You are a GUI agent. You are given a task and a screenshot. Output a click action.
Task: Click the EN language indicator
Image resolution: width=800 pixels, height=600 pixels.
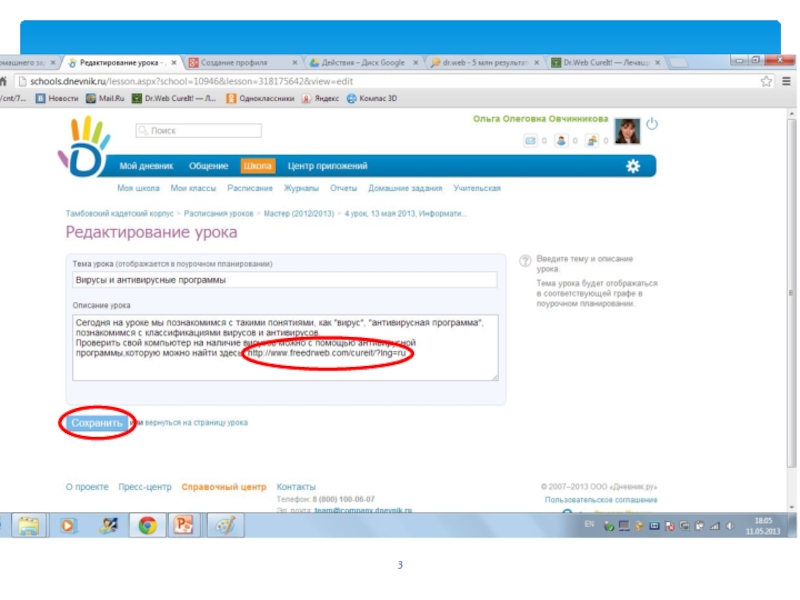pyautogui.click(x=589, y=524)
